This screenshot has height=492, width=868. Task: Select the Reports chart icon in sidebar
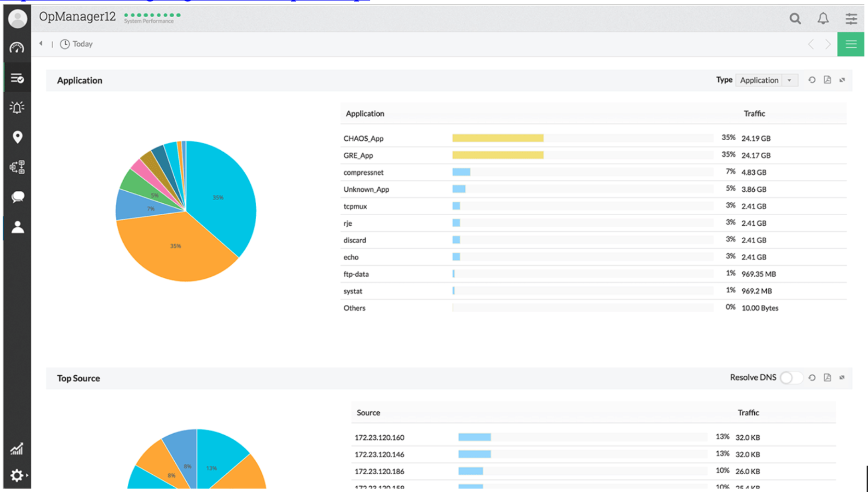pyautogui.click(x=17, y=448)
